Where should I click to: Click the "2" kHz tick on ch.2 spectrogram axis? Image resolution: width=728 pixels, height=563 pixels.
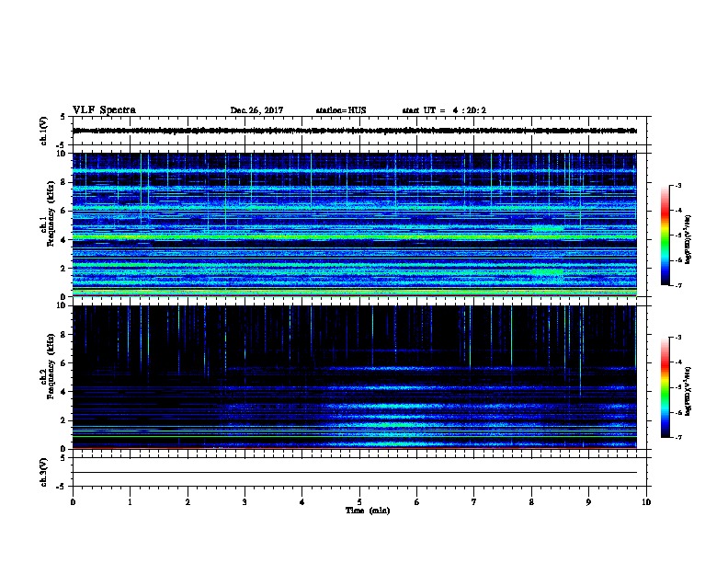64,420
